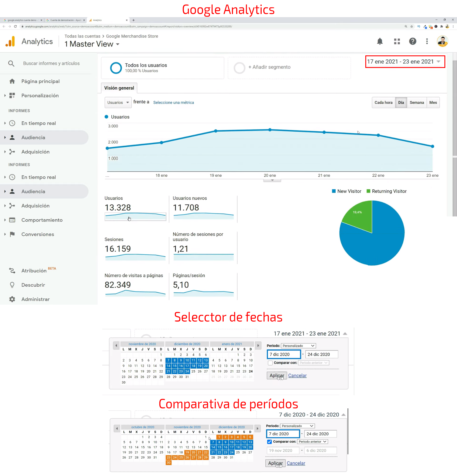Open the Usuarios metric dropdown
Image resolution: width=457 pixels, height=476 pixels.
(118, 103)
